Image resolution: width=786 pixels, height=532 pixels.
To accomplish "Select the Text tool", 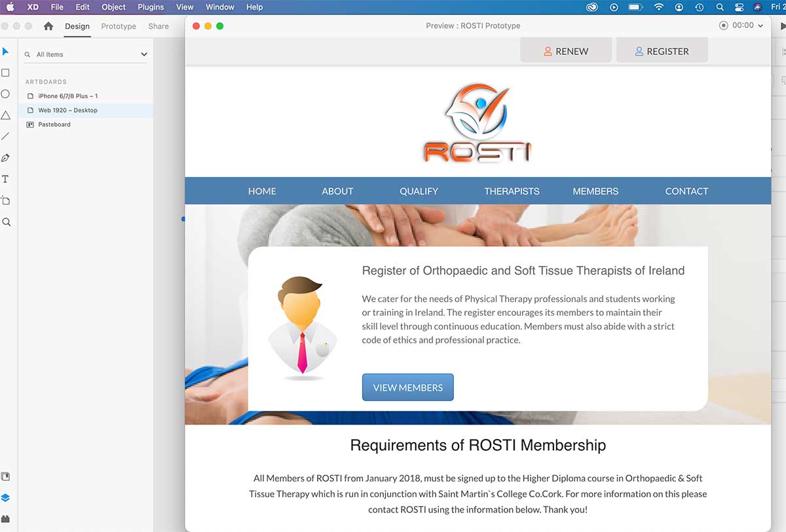I will click(x=6, y=179).
